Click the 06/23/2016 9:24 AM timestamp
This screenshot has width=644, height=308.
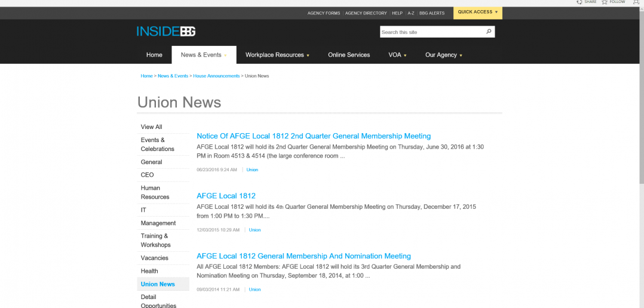click(x=217, y=170)
